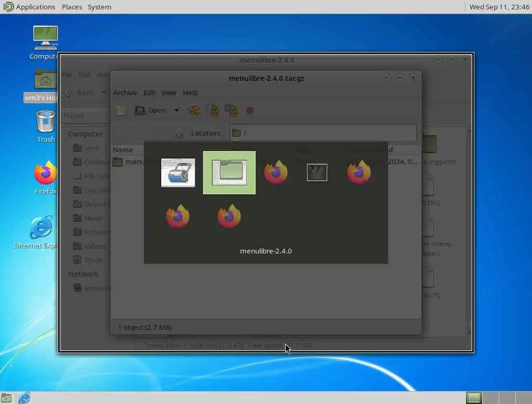Click the File menu in file manager window
The image size is (532, 404).
(x=66, y=74)
